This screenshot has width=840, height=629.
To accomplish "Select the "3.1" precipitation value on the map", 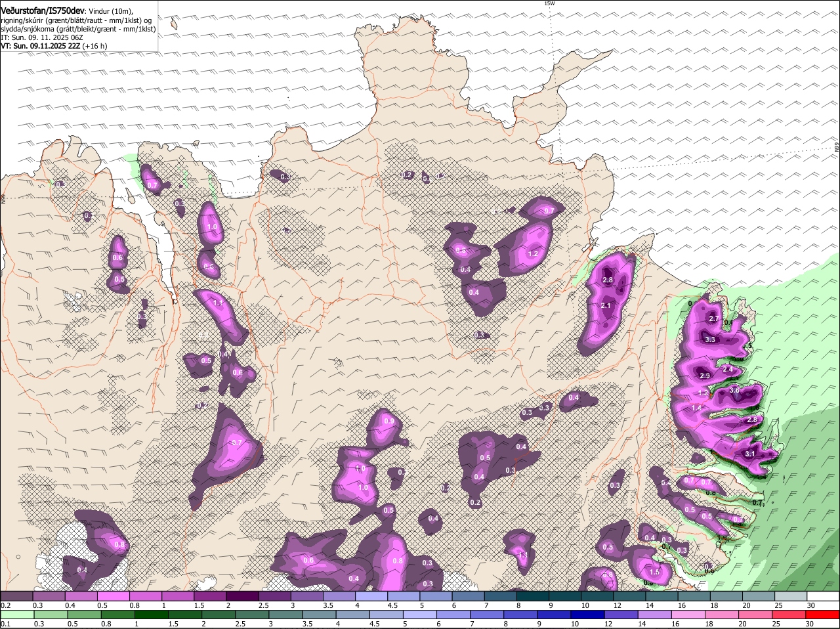I will click(751, 454).
